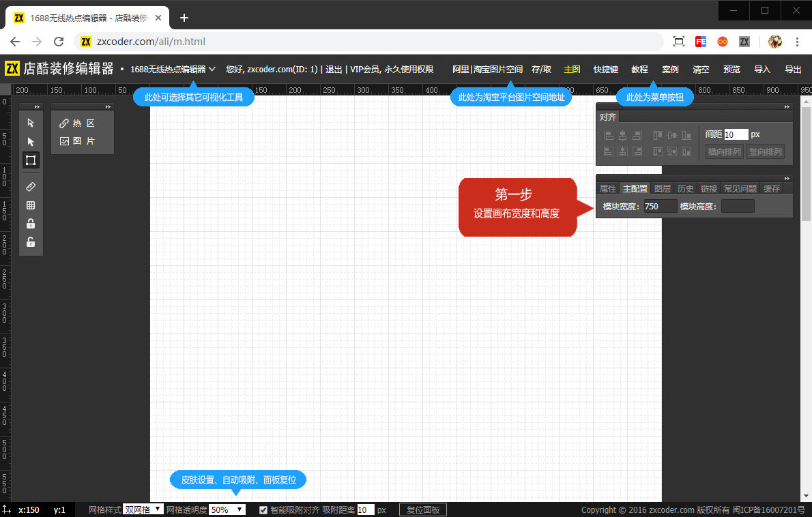Toggle the grid icon in left toolbar
The image size is (812, 517).
click(31, 205)
